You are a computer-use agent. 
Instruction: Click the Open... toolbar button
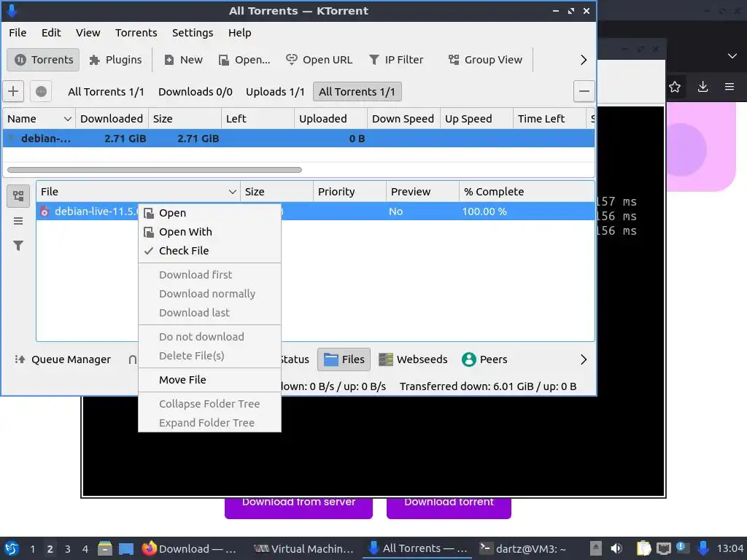point(244,60)
